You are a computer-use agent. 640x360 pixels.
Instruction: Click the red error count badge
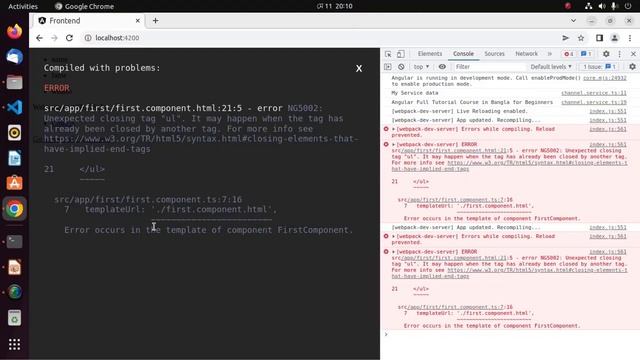click(569, 54)
